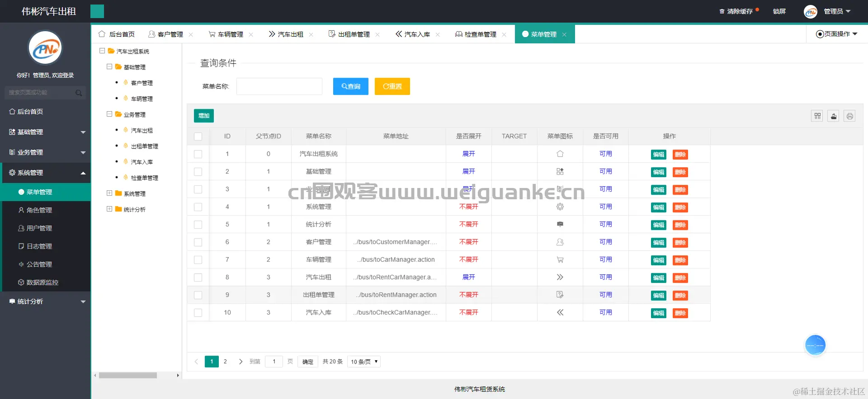The width and height of the screenshot is (868, 399).
Task: Click the clear cache trash icon
Action: tap(722, 11)
